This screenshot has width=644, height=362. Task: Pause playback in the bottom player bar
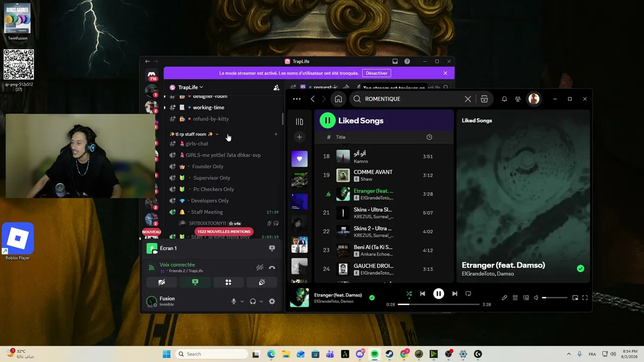439,294
